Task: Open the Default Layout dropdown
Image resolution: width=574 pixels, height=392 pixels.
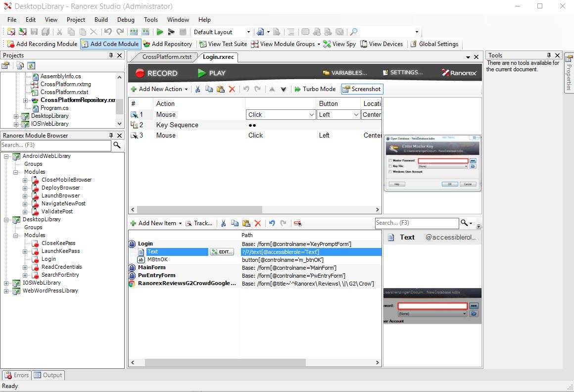Action: [248, 32]
